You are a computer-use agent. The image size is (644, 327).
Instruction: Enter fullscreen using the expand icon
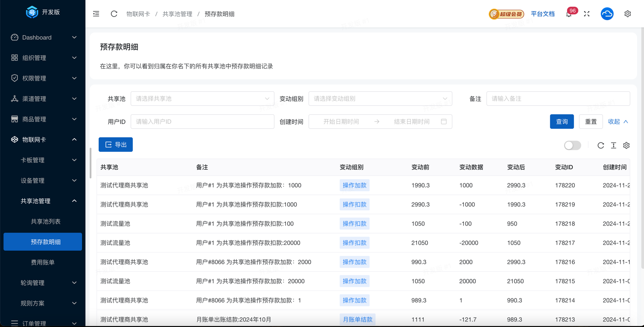tap(587, 14)
